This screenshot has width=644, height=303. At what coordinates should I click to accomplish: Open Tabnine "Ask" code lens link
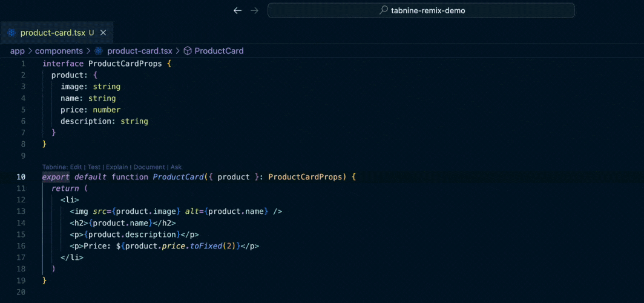click(x=176, y=167)
